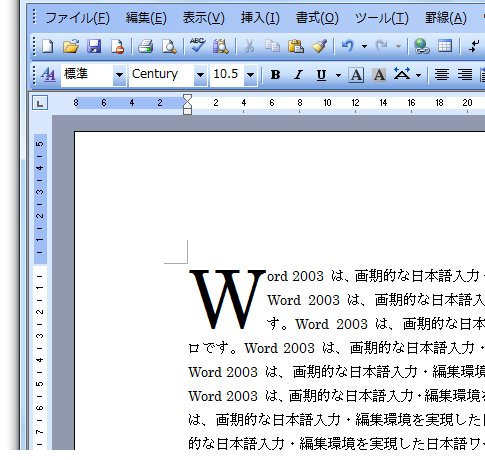Open Print Preview with the magnifier page icon
This screenshot has width=485, height=460.
tap(169, 46)
